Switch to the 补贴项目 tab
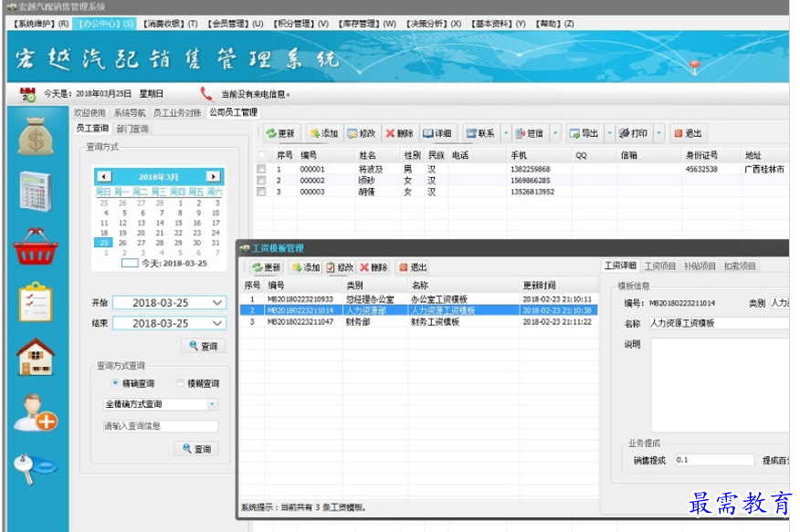The height and width of the screenshot is (532, 800). 700,266
